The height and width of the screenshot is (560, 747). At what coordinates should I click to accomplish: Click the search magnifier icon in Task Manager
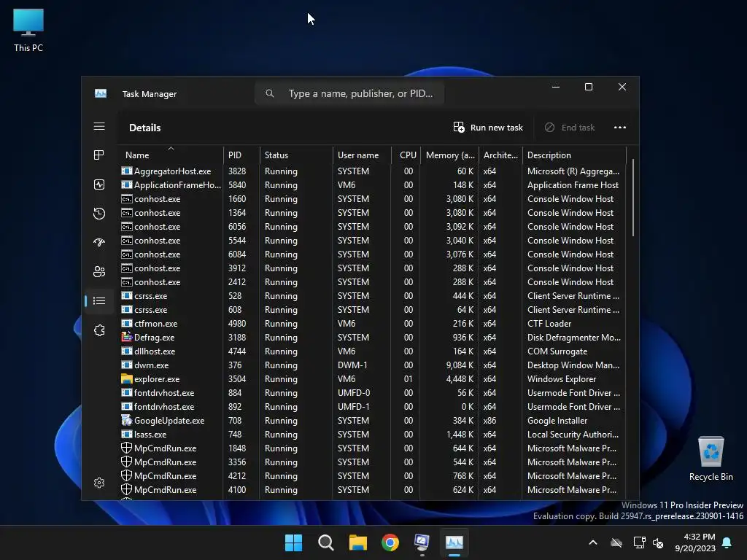click(270, 93)
